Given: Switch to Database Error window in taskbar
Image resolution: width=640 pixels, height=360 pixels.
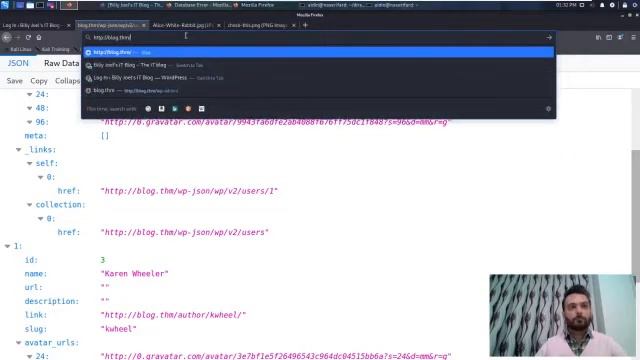Looking at the screenshot, I should pyautogui.click(x=199, y=5).
